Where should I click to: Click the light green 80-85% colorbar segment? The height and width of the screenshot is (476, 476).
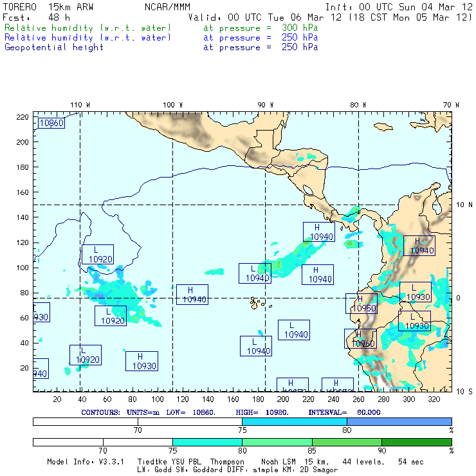277,442
